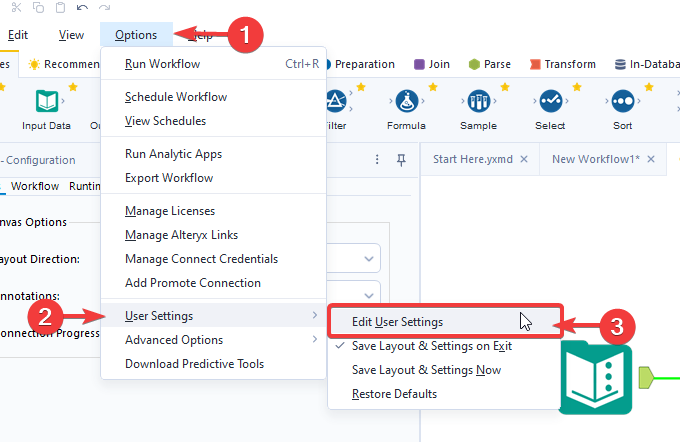Choose Schedule Workflow menu item
The width and height of the screenshot is (680, 442).
[x=213, y=97]
